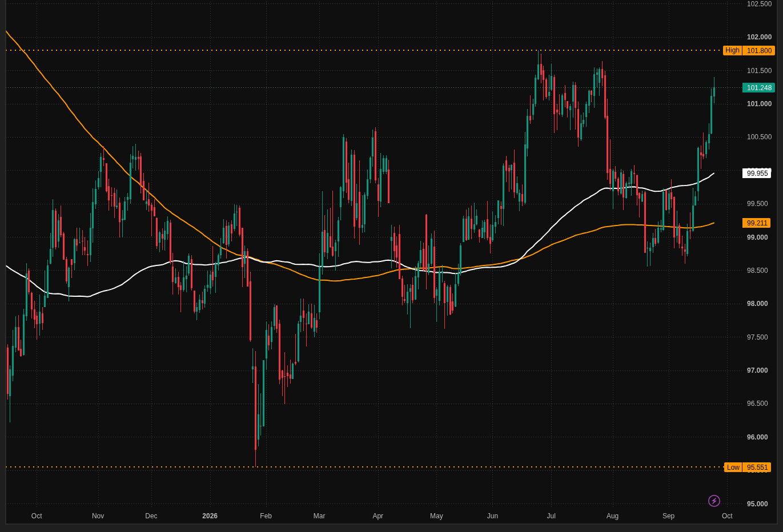Viewport: 783px width, 532px height.
Task: Click the Feb date axis label
Action: (x=266, y=516)
